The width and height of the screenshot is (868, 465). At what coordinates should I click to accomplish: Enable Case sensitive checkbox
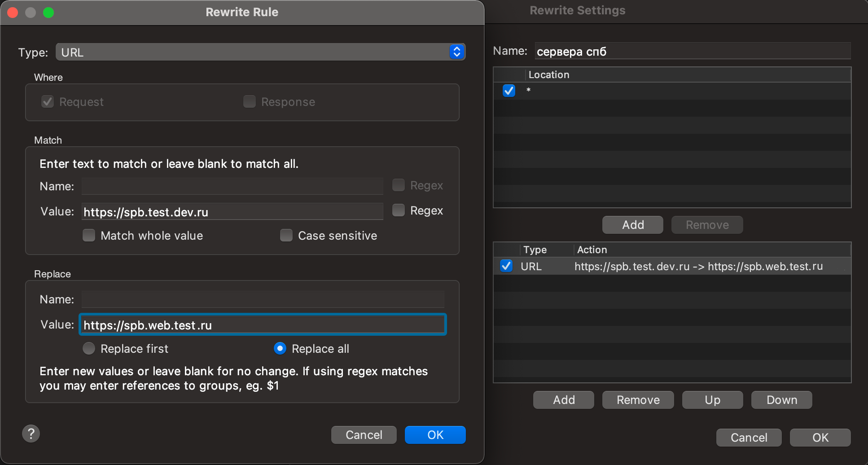[286, 235]
